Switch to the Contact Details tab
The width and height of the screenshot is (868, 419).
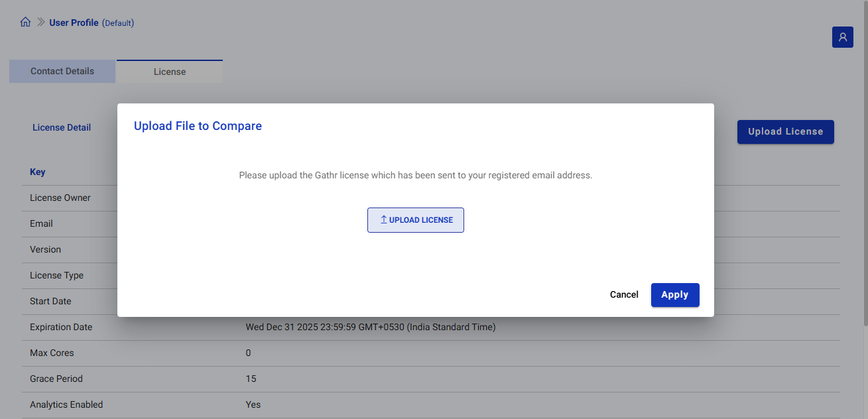(62, 71)
